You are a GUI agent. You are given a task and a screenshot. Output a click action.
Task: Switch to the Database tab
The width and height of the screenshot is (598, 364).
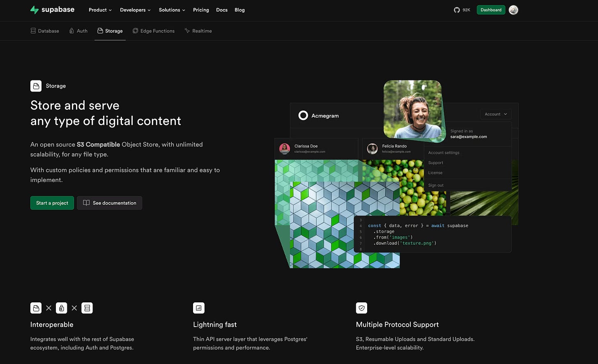click(45, 31)
